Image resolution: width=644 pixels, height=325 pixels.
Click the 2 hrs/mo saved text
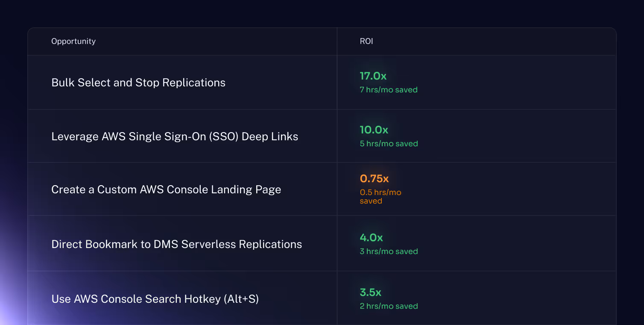389,306
